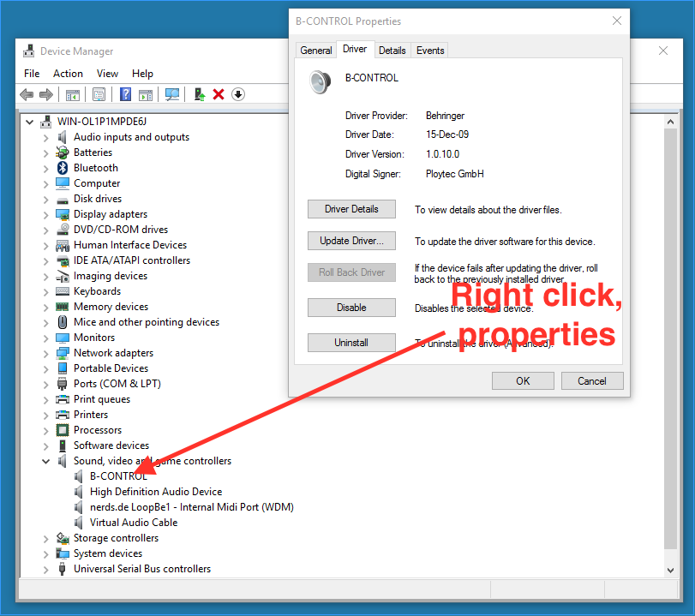Viewport: 695px width, 616px height.
Task: Open the File menu in Device Manager
Action: click(x=32, y=74)
